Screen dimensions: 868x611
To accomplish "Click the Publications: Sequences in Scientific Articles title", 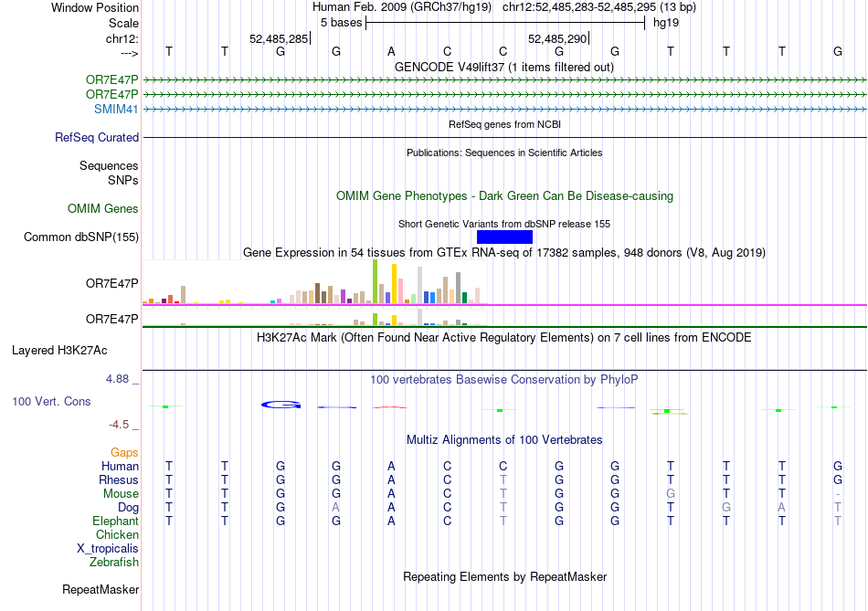I will click(504, 153).
